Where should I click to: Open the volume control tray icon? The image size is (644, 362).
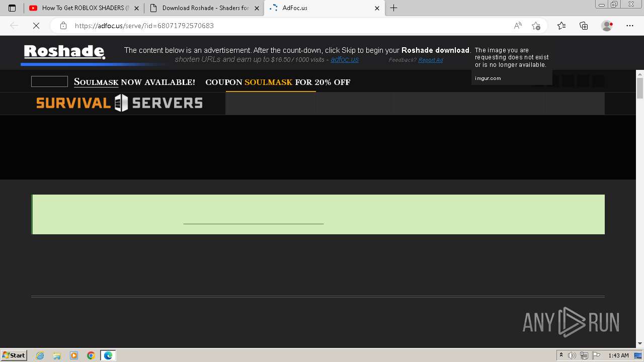572,355
